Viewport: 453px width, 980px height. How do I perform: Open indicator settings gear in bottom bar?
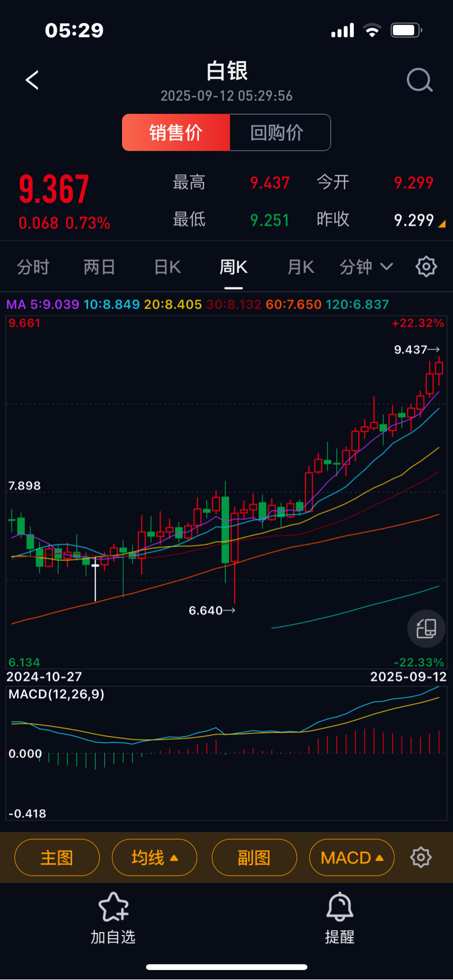(421, 857)
